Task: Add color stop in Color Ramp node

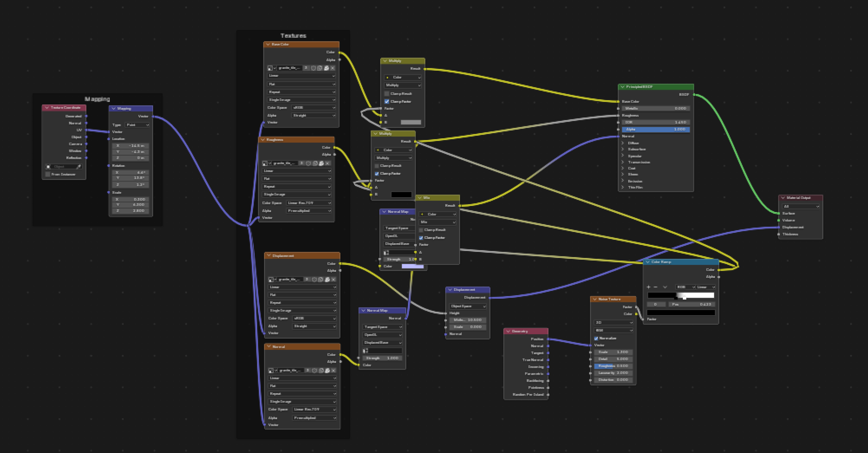Action: [648, 287]
